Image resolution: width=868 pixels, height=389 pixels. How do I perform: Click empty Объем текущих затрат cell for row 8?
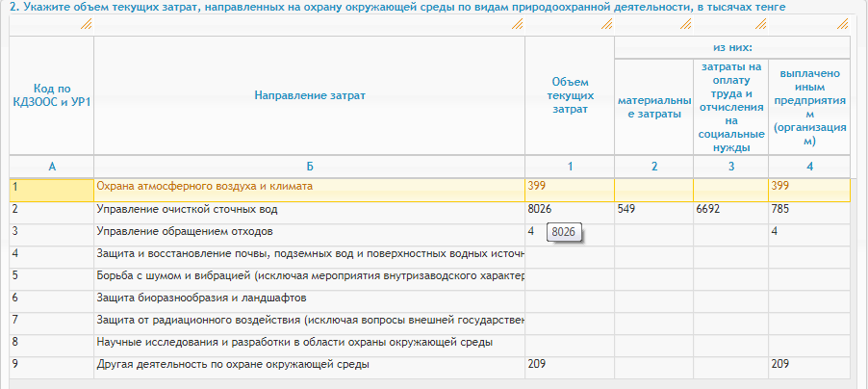pos(569,342)
